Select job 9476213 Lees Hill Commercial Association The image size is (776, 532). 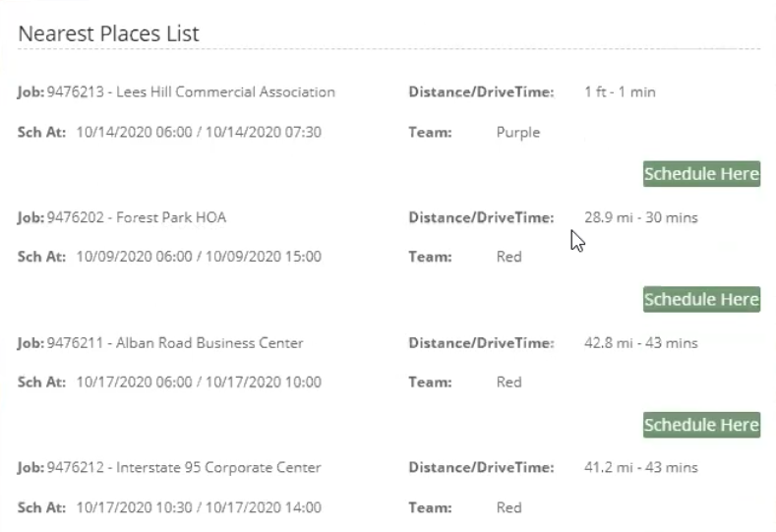coord(191,92)
